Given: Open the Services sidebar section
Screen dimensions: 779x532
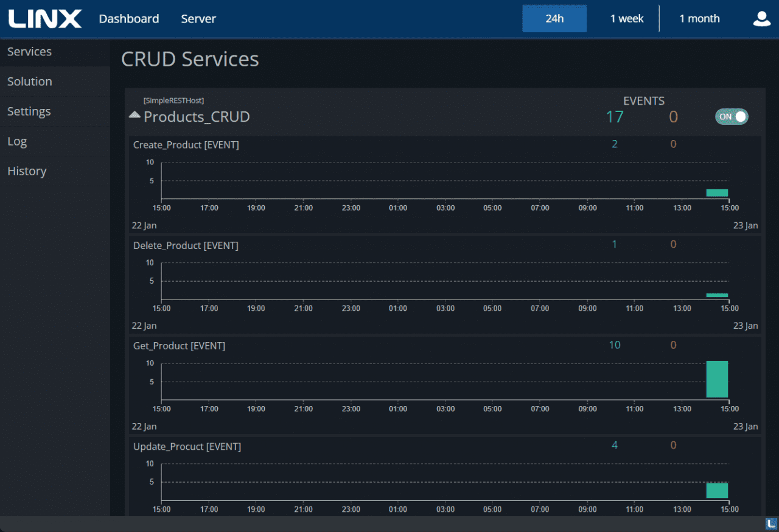Looking at the screenshot, I should coord(29,51).
